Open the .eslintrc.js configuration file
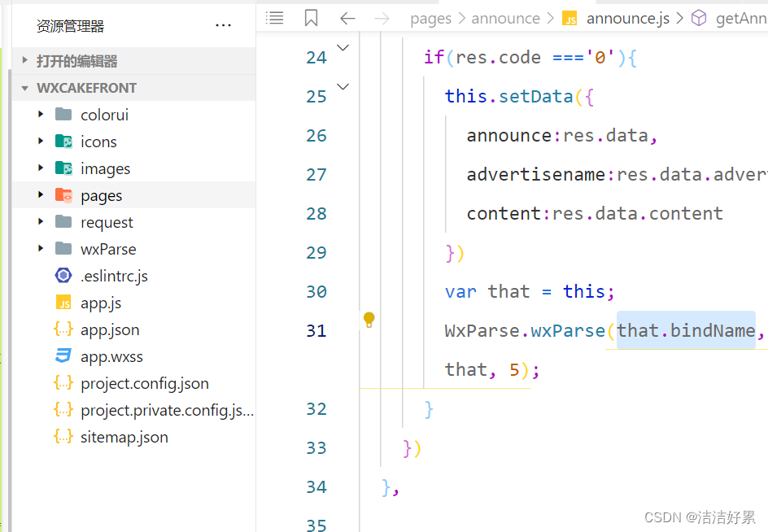The width and height of the screenshot is (768, 532). coord(115,276)
